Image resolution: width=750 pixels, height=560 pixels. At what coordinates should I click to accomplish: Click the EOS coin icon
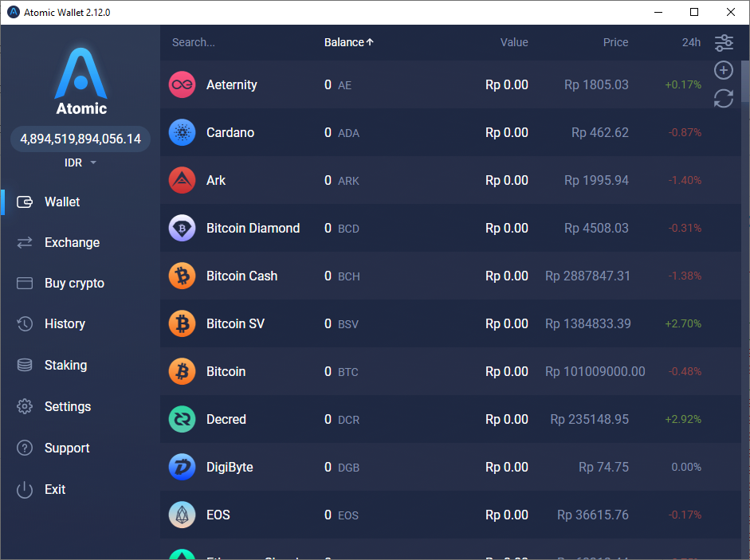pos(183,515)
